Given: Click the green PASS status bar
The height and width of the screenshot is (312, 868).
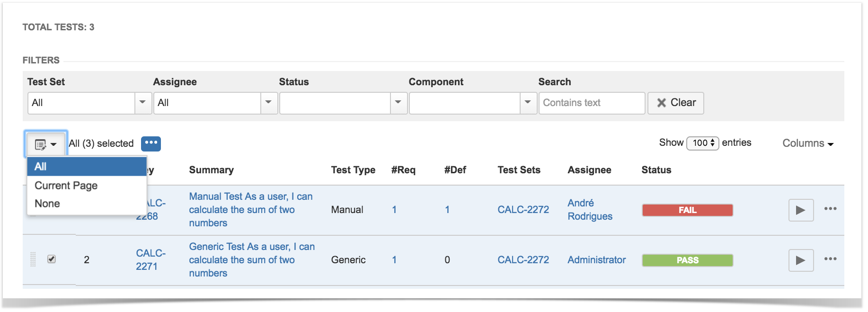Looking at the screenshot, I should (x=688, y=260).
